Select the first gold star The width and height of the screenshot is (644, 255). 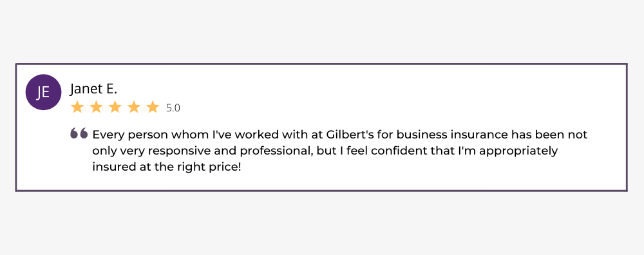pyautogui.click(x=77, y=107)
